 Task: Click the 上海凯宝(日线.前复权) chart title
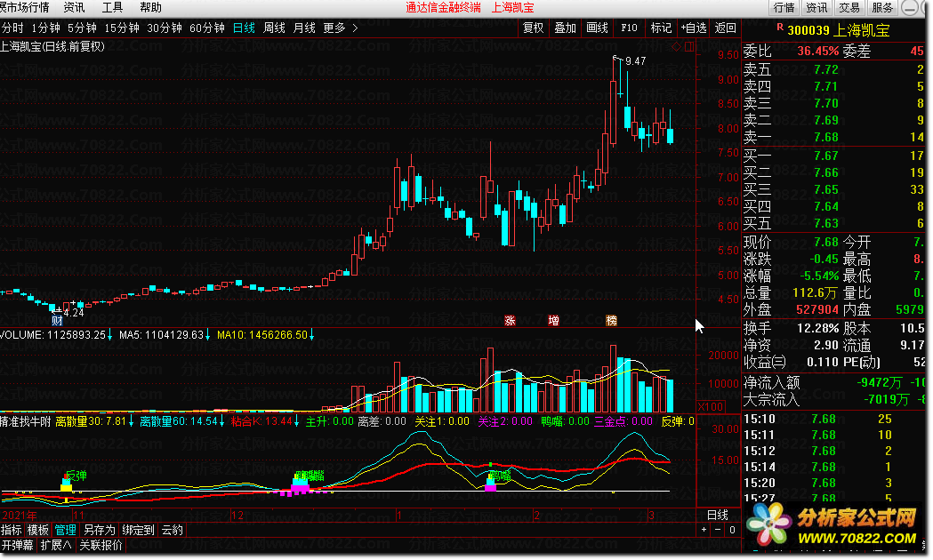tap(52, 47)
